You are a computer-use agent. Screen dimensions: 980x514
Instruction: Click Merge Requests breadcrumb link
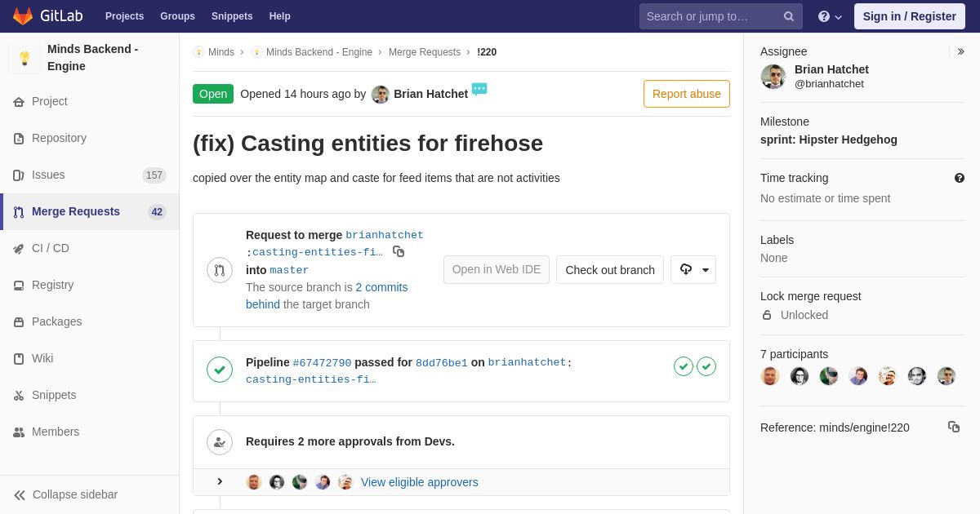425,52
